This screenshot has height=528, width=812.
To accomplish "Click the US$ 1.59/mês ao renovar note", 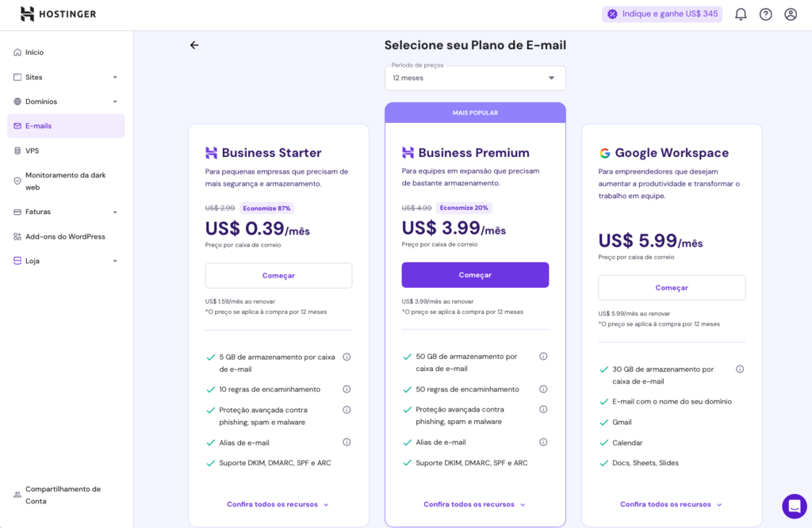I will point(239,301).
